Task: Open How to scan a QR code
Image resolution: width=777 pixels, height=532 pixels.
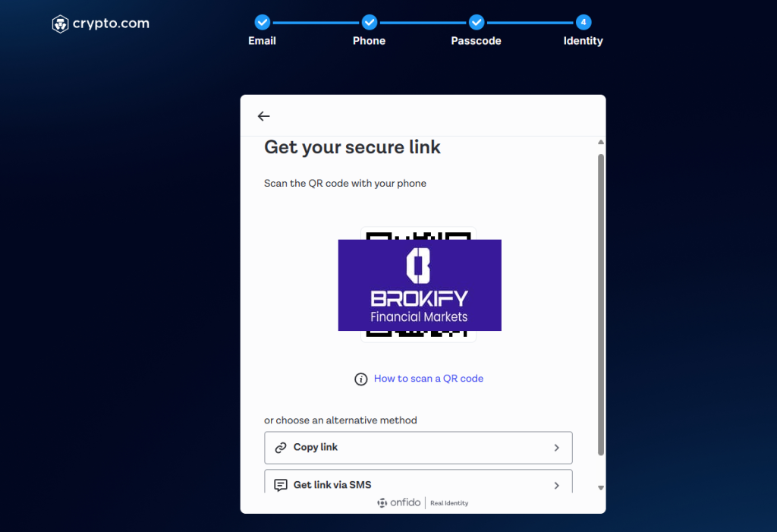Action: [x=428, y=379]
